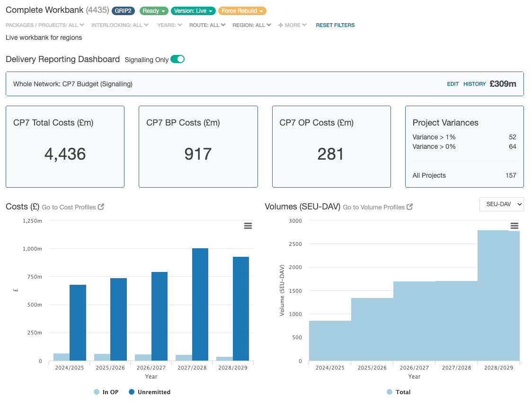
Task: Open the Route: All filter
Action: (207, 25)
